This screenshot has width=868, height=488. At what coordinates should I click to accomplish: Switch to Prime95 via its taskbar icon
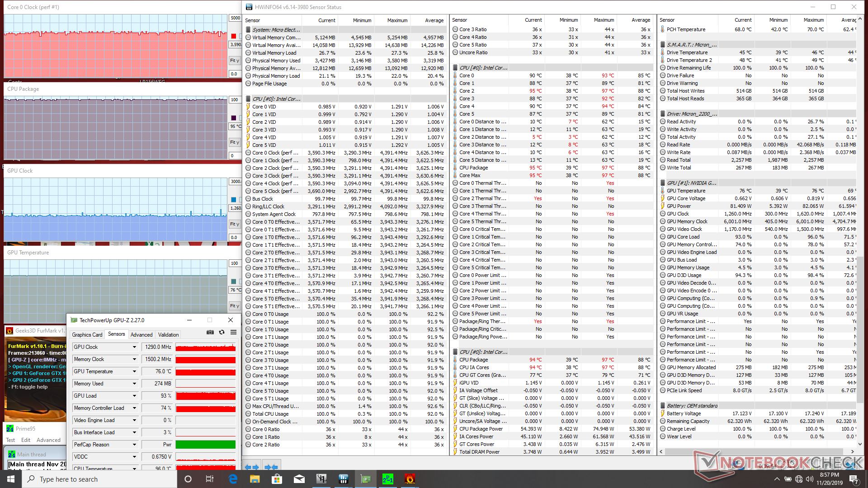click(388, 479)
